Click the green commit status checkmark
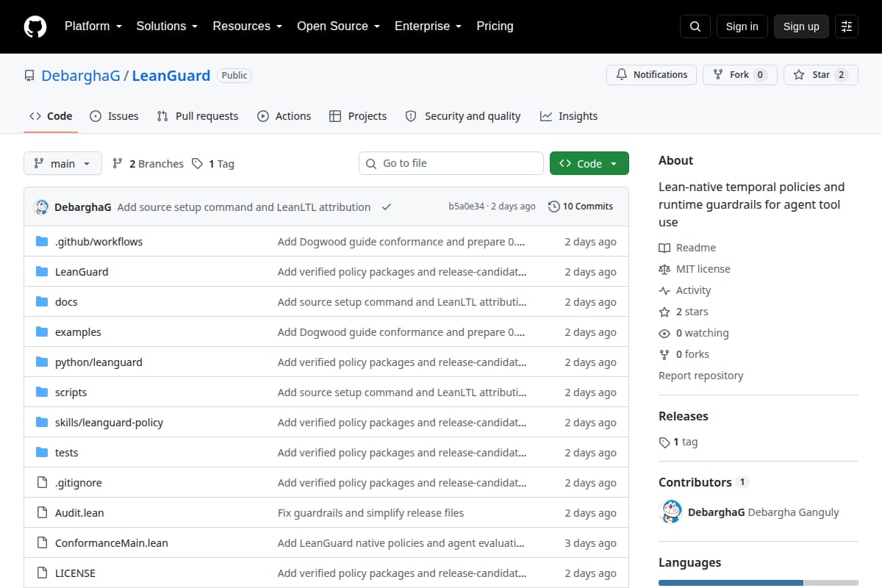 387,207
